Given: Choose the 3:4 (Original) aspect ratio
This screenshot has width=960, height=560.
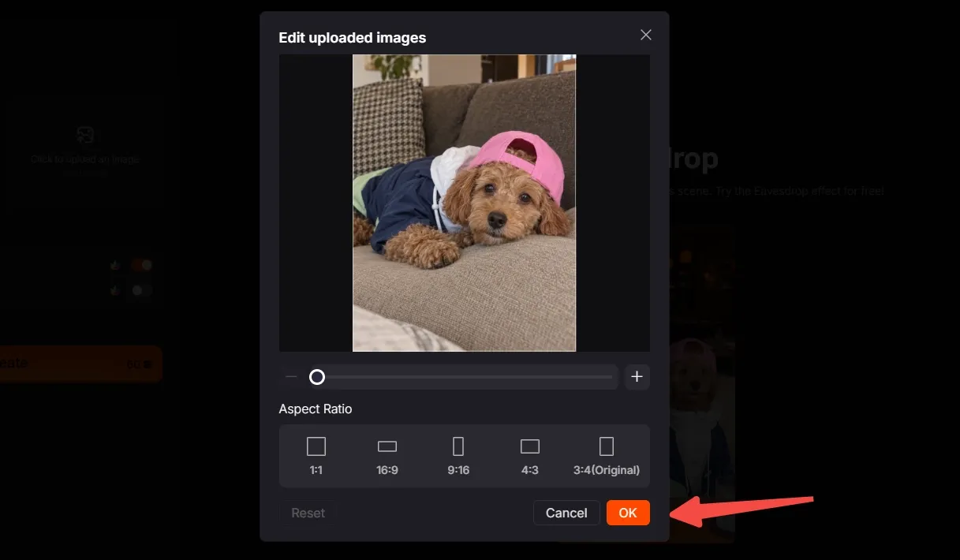Looking at the screenshot, I should 606,457.
